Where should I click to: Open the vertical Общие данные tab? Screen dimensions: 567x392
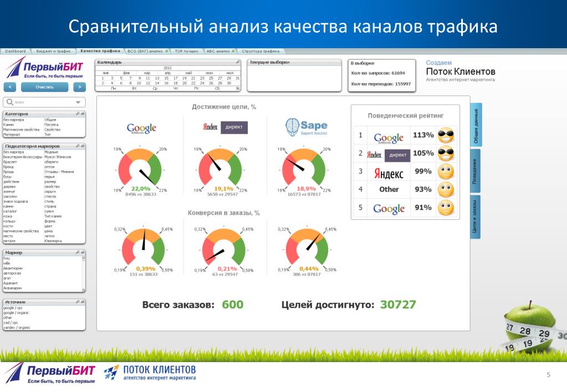pyautogui.click(x=476, y=125)
